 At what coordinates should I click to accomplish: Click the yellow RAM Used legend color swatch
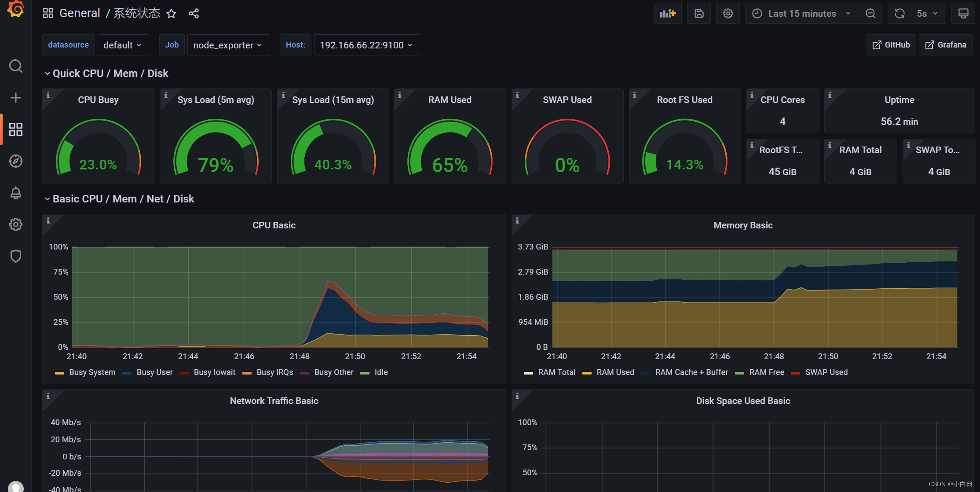tap(587, 373)
